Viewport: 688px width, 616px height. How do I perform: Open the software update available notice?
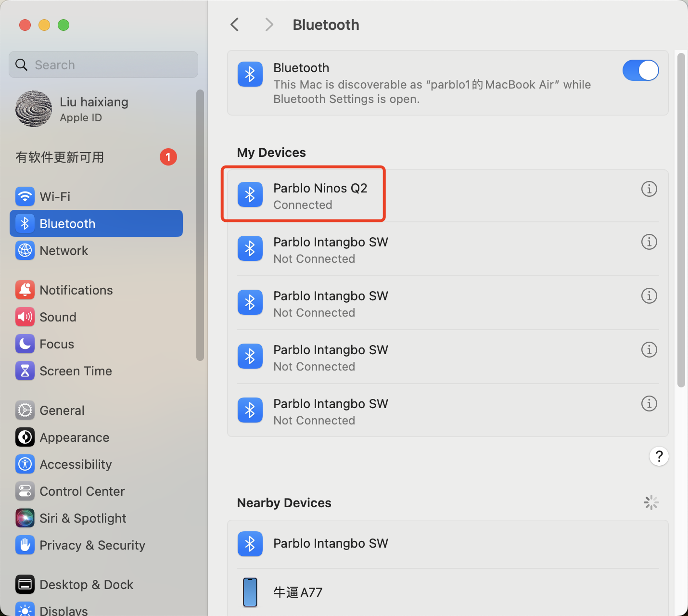pos(96,157)
